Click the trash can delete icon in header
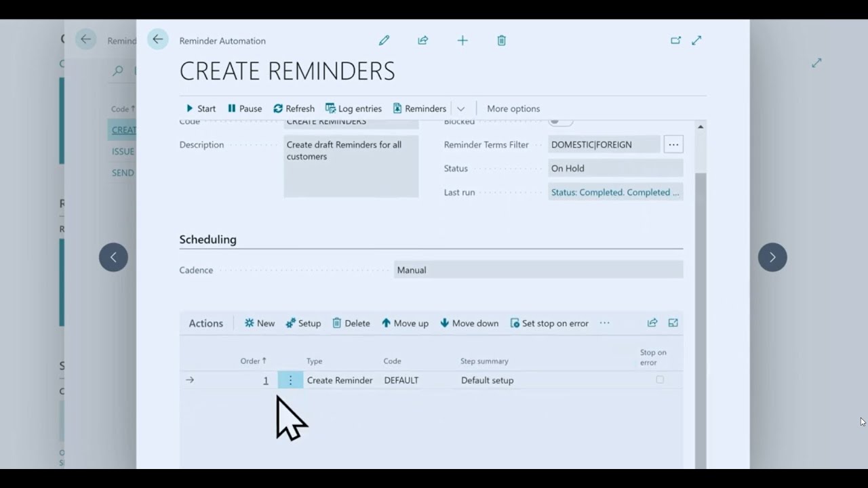The width and height of the screenshot is (868, 488). coord(501,41)
